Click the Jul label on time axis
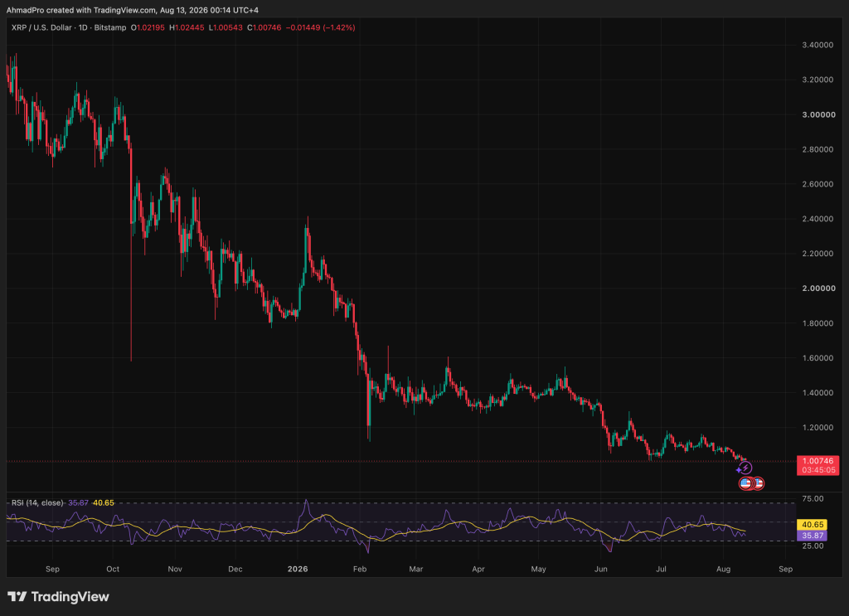This screenshot has width=849, height=616. coord(661,569)
